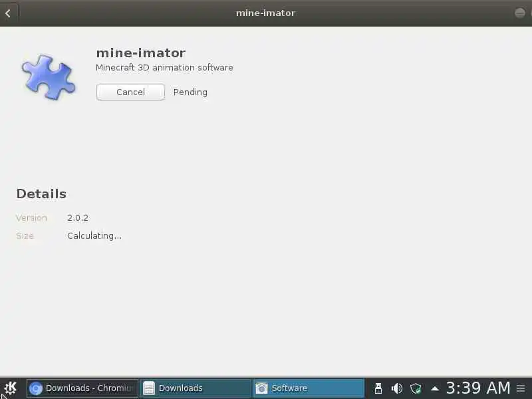
Task: Open the KDE application launcher
Action: click(x=11, y=388)
